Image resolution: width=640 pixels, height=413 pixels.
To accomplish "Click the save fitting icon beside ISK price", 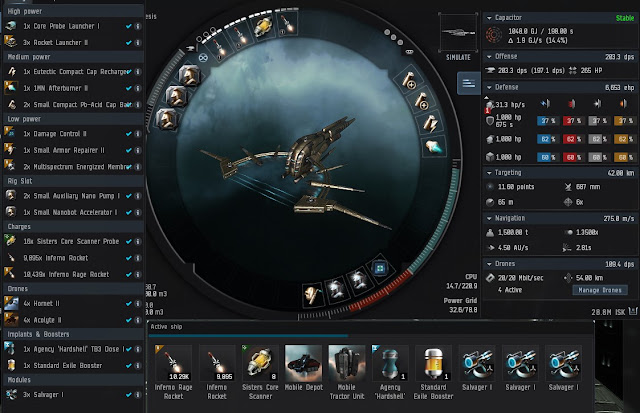I will coord(633,311).
